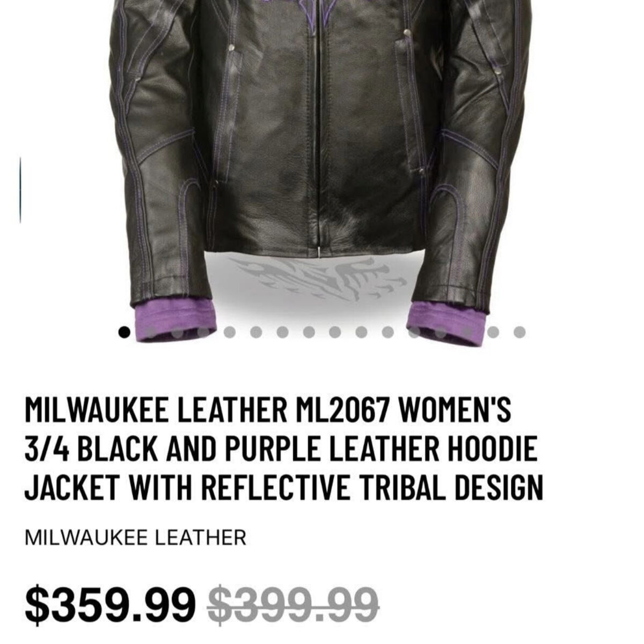
Task: Go to the last carousel dot
Action: (x=519, y=332)
